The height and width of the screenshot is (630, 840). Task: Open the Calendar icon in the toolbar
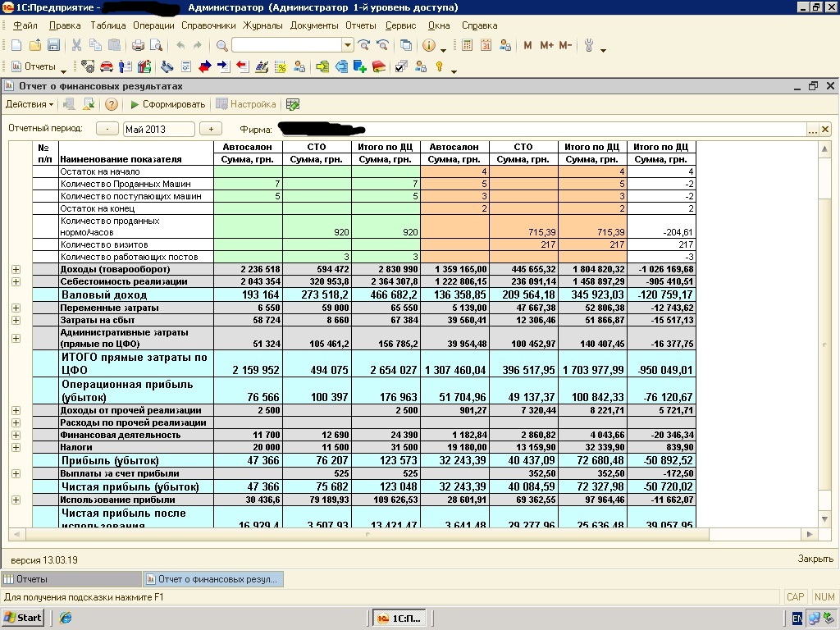click(x=486, y=46)
